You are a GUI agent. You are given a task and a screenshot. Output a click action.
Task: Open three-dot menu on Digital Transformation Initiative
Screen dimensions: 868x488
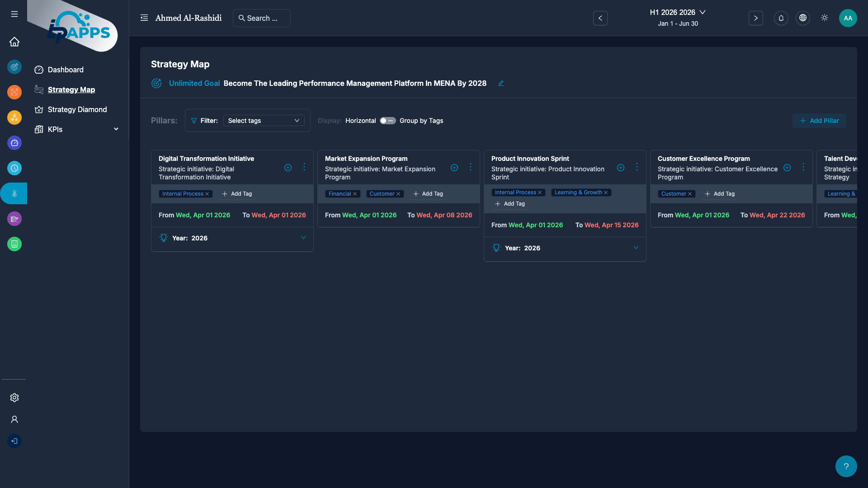tap(304, 167)
